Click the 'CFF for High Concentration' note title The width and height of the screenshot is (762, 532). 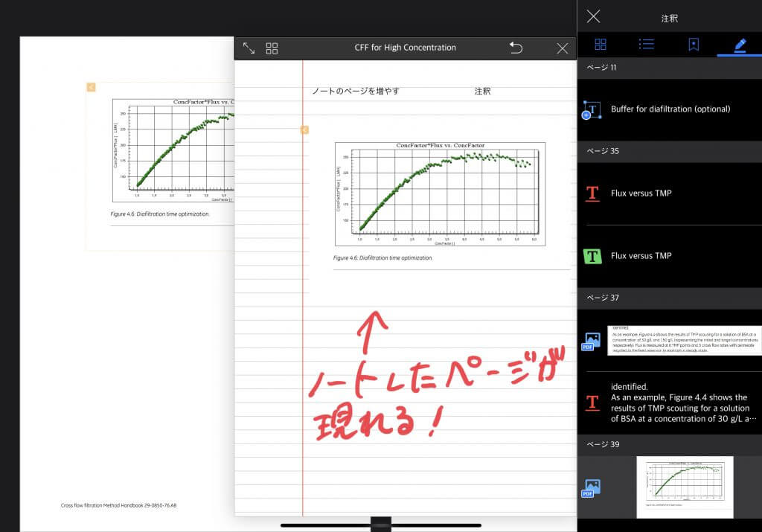[x=406, y=48]
